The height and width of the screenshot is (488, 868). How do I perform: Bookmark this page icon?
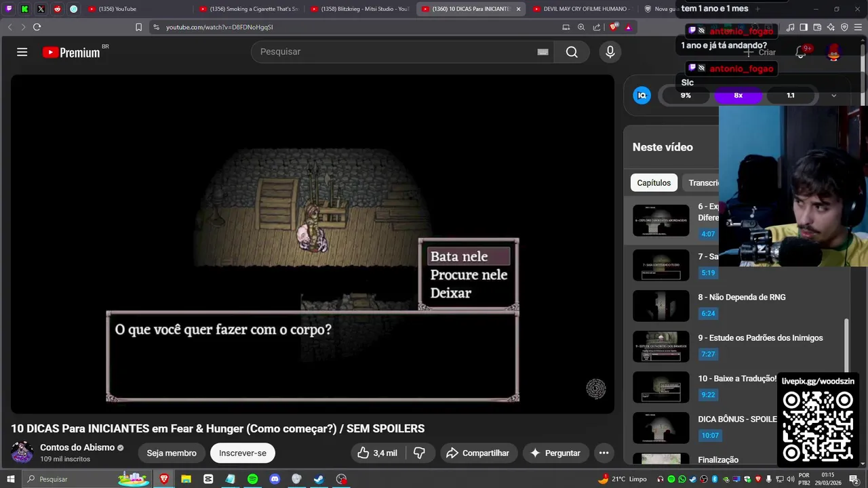(138, 27)
